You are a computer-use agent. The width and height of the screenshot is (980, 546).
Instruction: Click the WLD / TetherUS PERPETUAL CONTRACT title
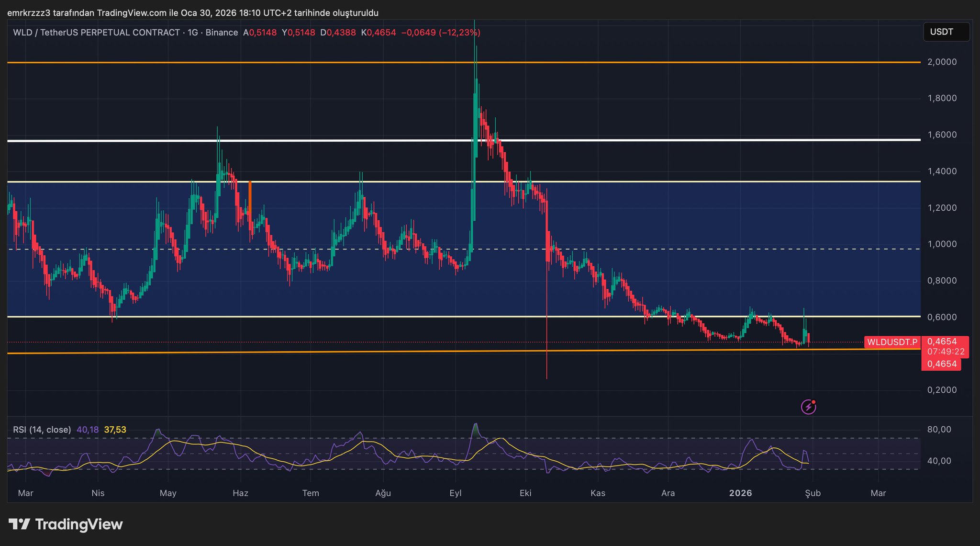(96, 33)
